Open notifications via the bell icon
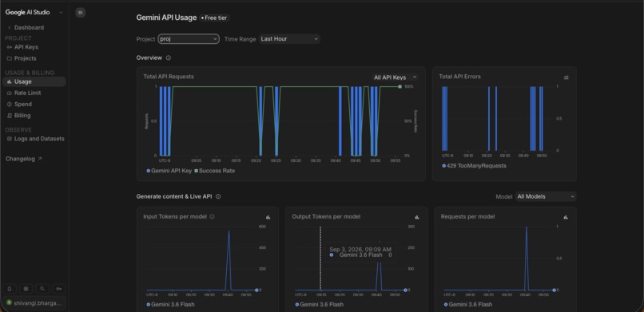The height and width of the screenshot is (312, 644). pos(10,289)
